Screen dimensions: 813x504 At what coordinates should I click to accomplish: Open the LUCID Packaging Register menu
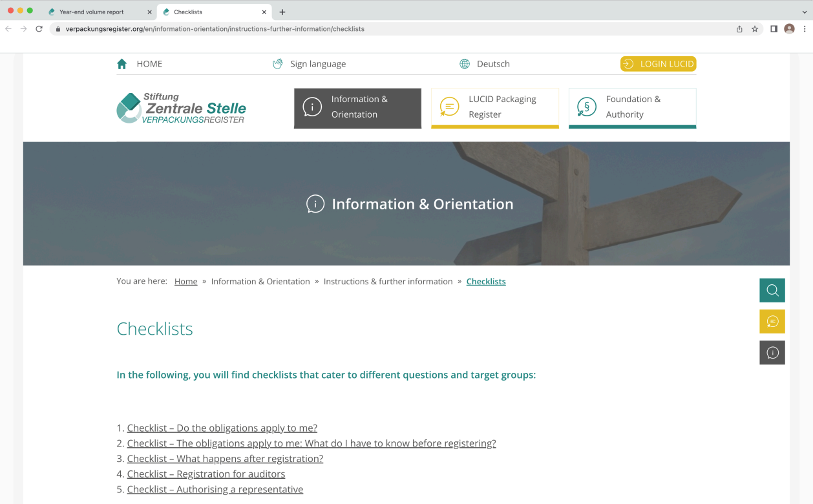click(x=494, y=107)
